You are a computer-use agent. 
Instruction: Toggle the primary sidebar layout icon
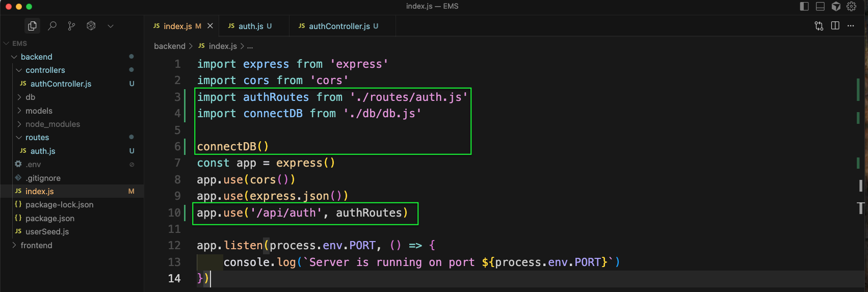tap(804, 6)
